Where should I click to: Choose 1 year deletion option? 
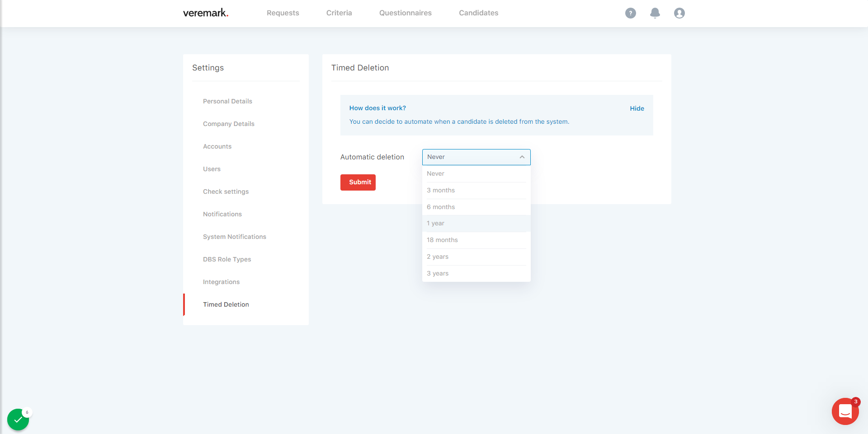tap(476, 224)
